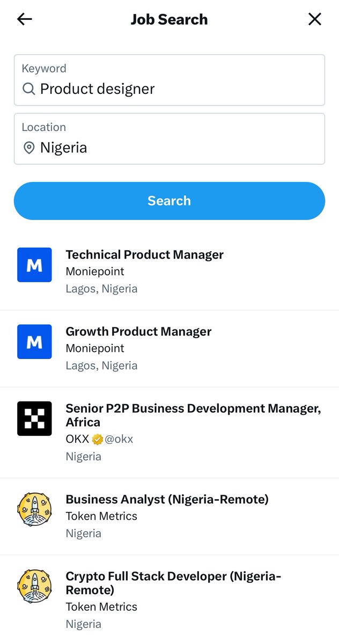The width and height of the screenshot is (339, 644).
Task: Tap the @okx handle
Action: pos(119,440)
